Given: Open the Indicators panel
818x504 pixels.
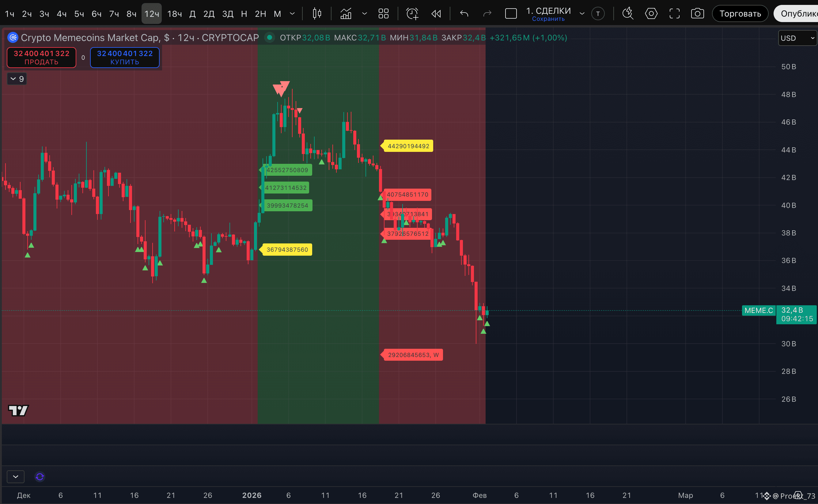Looking at the screenshot, I should pos(346,14).
